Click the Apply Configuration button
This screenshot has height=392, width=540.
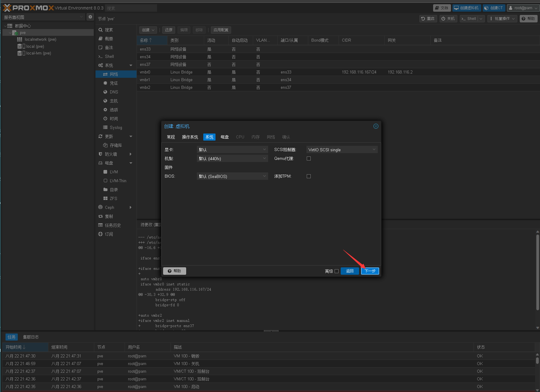221,30
